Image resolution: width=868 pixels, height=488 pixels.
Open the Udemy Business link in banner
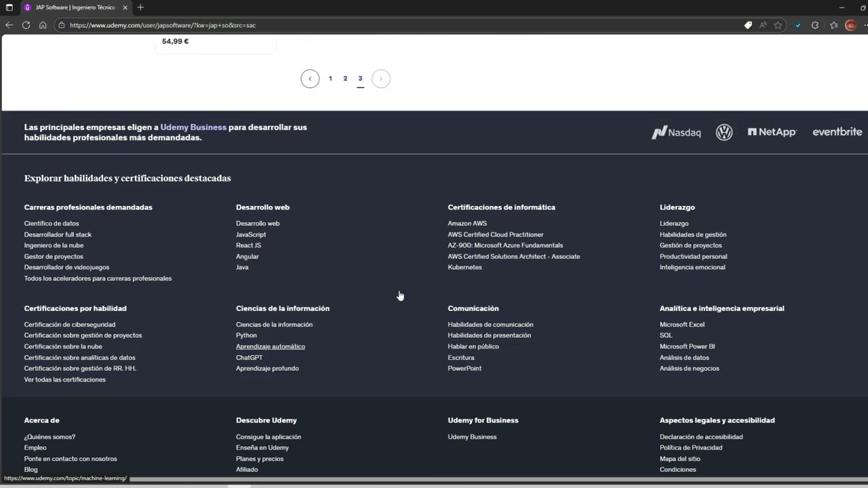point(193,127)
